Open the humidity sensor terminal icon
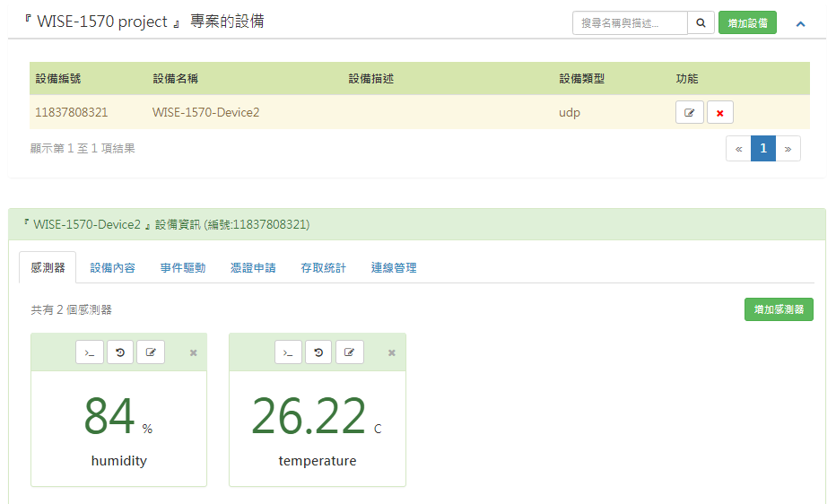The width and height of the screenshot is (836, 504). click(x=90, y=352)
